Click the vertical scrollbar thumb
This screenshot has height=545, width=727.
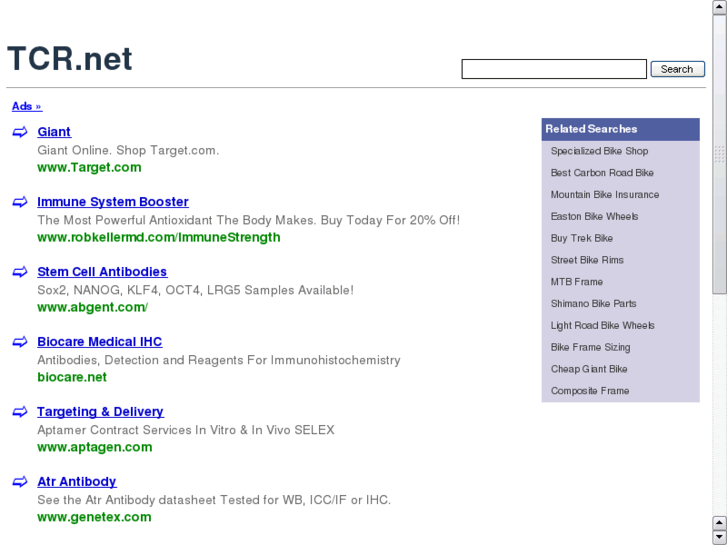[x=719, y=154]
